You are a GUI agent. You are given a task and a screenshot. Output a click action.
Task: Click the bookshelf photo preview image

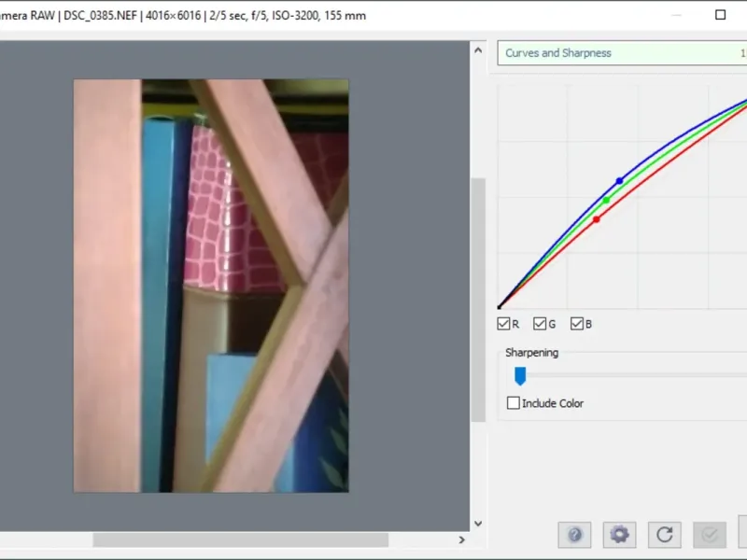coord(211,285)
